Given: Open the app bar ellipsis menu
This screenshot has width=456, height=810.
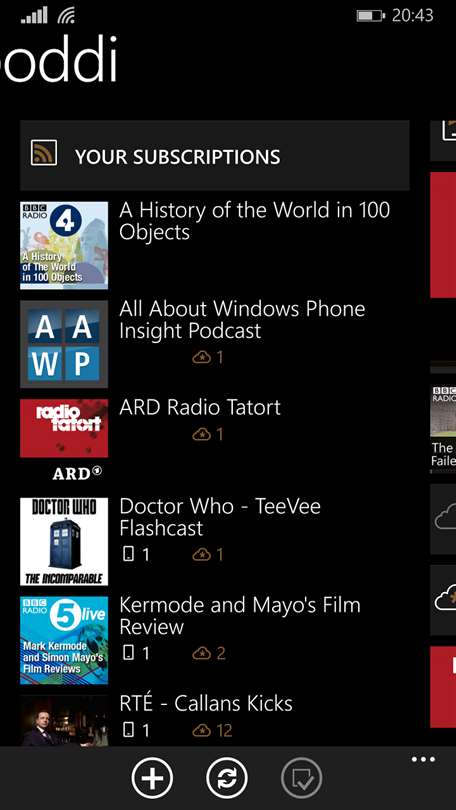Looking at the screenshot, I should (423, 759).
